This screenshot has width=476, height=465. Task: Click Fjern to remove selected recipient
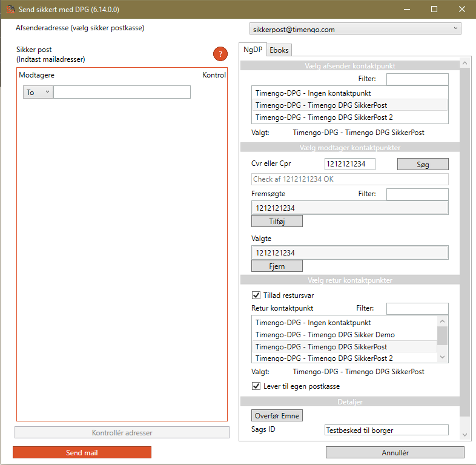[277, 266]
